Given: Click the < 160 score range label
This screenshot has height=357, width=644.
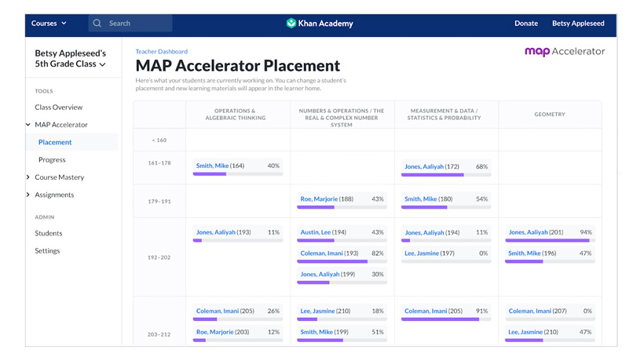Looking at the screenshot, I should 159,140.
